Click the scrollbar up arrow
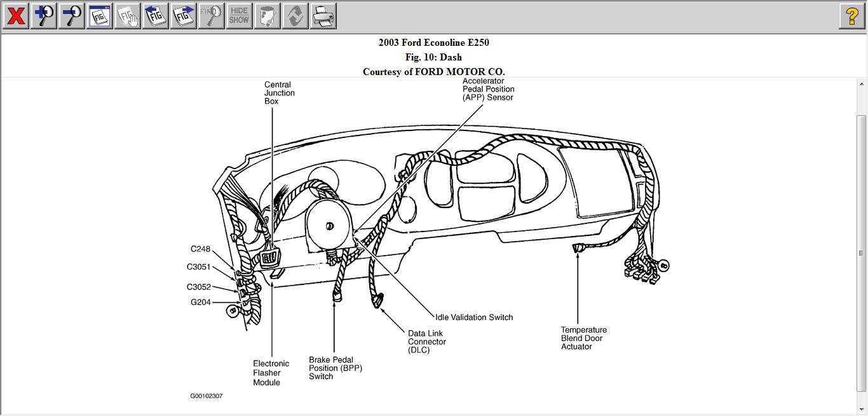868x416 pixels. point(862,84)
